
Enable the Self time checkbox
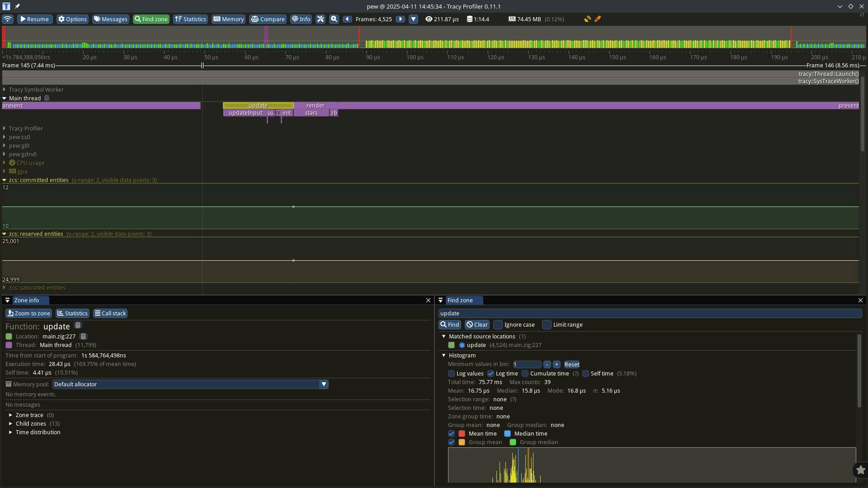coord(585,373)
